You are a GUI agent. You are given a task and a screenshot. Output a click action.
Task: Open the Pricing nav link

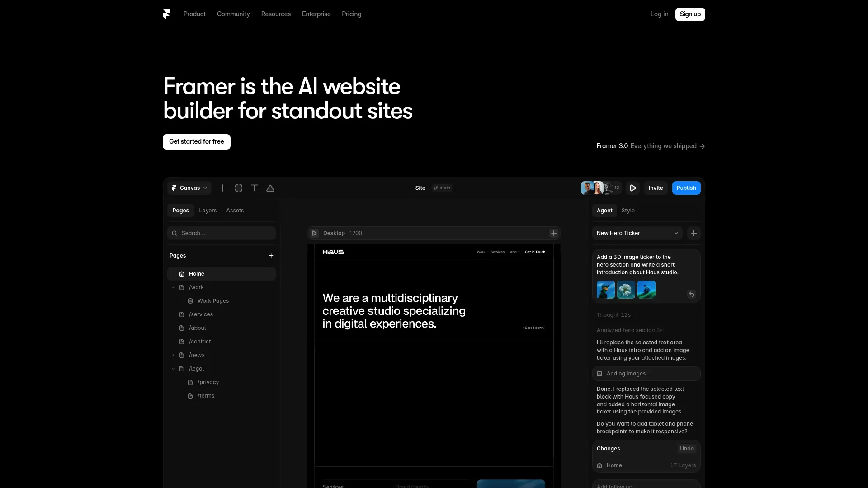(352, 14)
